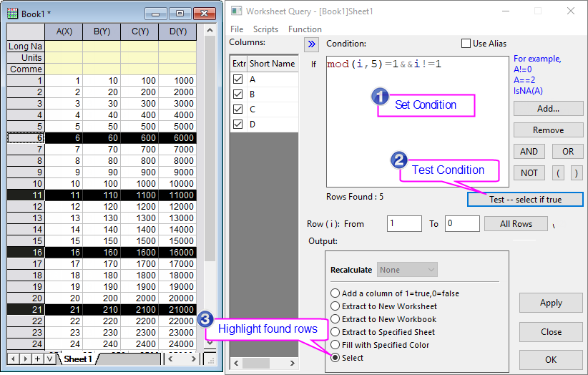Click the Add... button
This screenshot has width=588, height=375.
[x=548, y=109]
